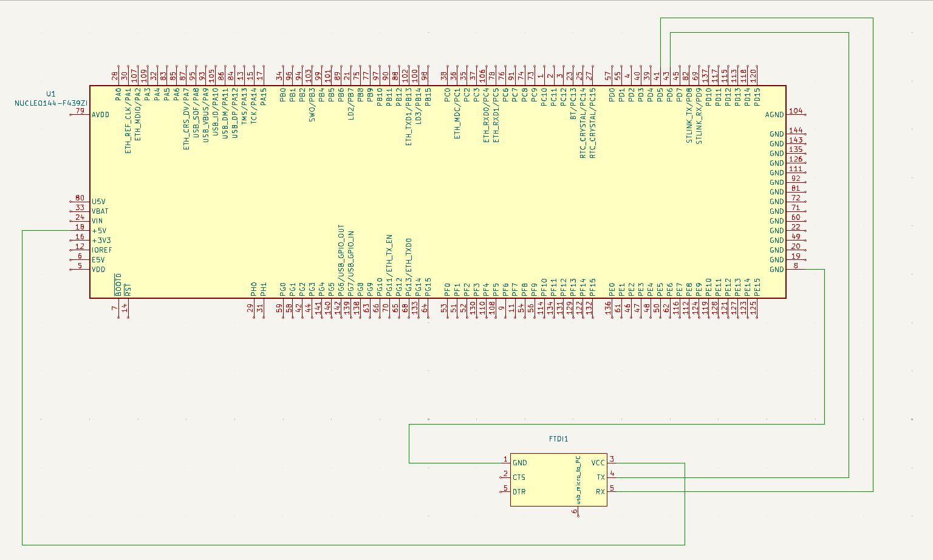Click the NUCLEO144-F439ZI component value text
The height and width of the screenshot is (560, 933).
pyautogui.click(x=51, y=103)
